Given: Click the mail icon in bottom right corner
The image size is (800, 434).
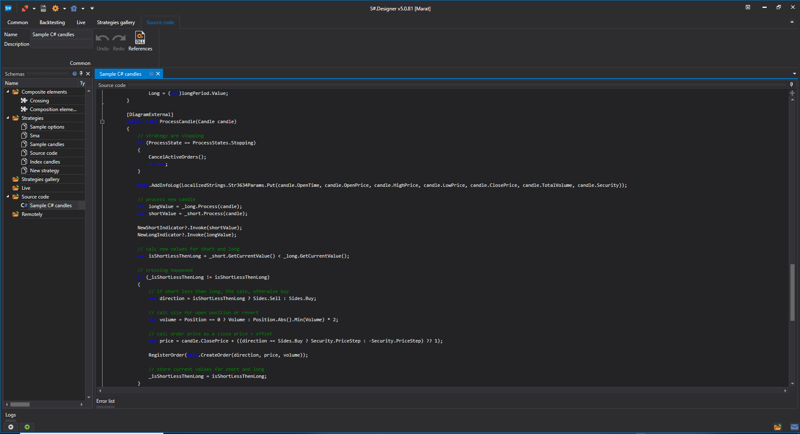Looking at the screenshot, I should pos(795,427).
